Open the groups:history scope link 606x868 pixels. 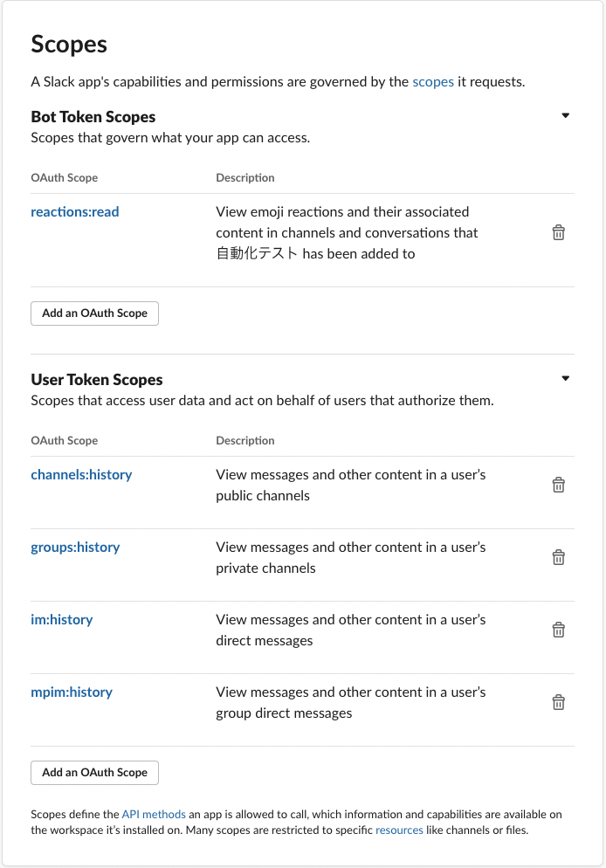(75, 548)
